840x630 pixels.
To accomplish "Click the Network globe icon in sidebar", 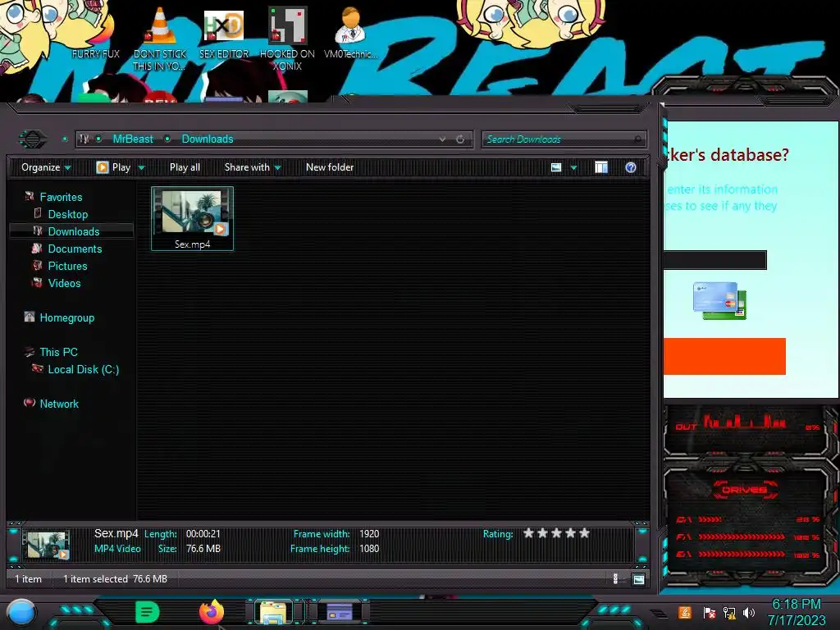I will (30, 402).
